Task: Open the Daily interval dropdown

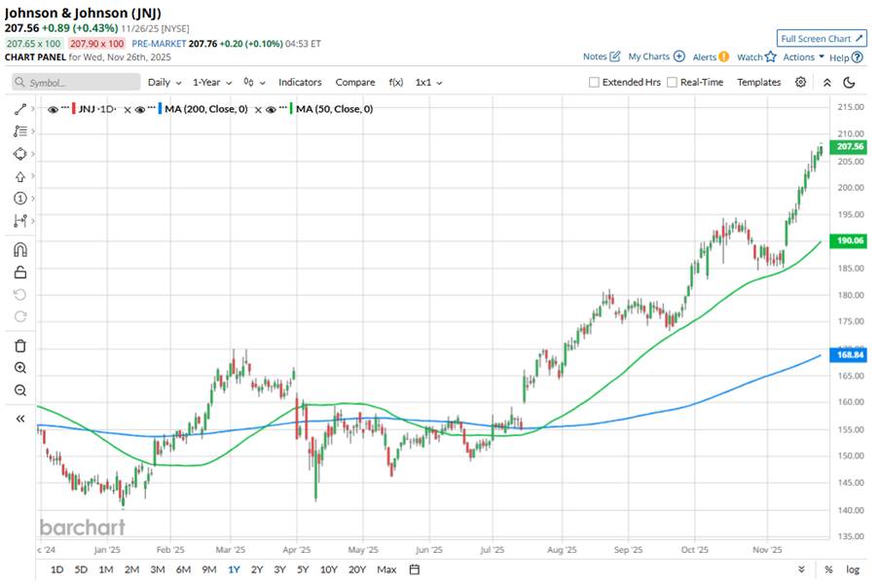Action: (164, 83)
